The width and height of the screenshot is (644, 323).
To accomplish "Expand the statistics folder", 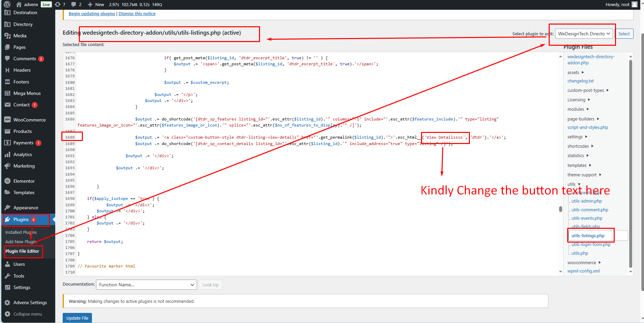I will 578,155.
